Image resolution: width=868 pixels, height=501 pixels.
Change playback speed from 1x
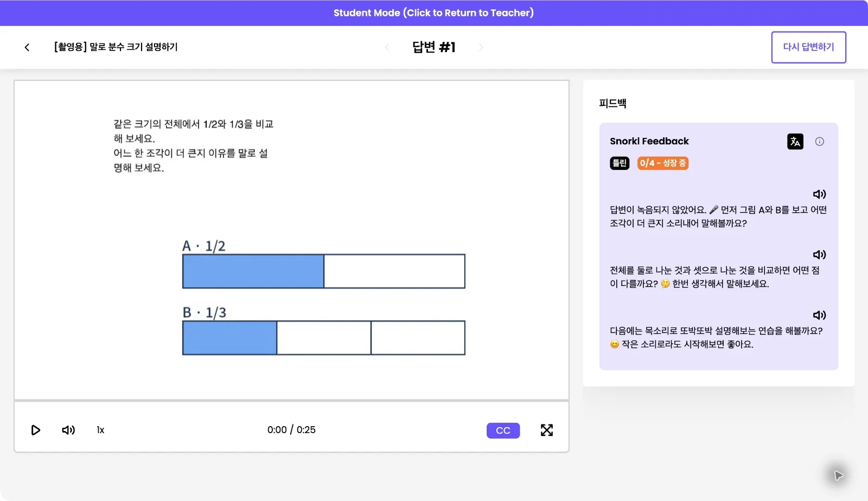[x=100, y=430]
